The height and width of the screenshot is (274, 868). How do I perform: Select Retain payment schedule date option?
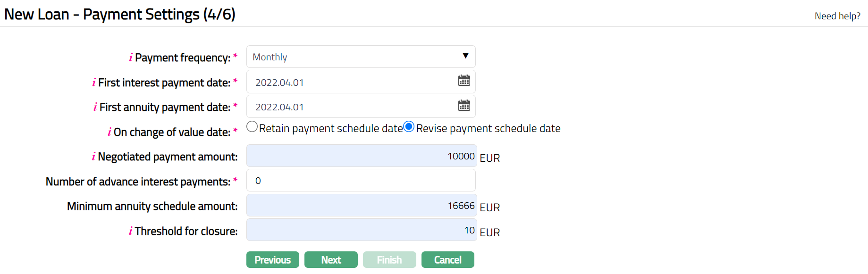(253, 127)
